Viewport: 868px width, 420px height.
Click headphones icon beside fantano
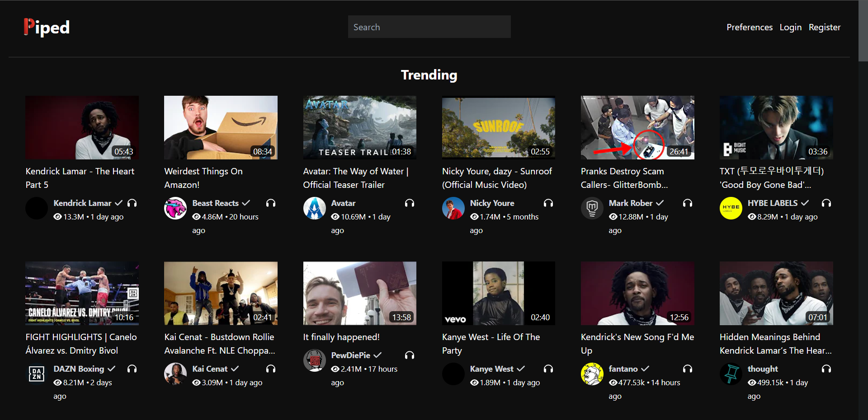[x=688, y=369]
